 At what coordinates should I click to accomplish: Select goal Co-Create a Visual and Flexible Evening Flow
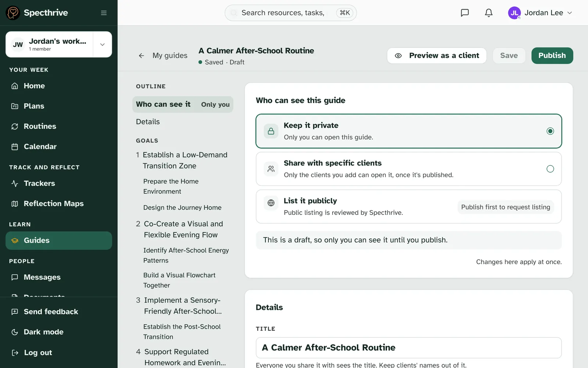pos(183,229)
